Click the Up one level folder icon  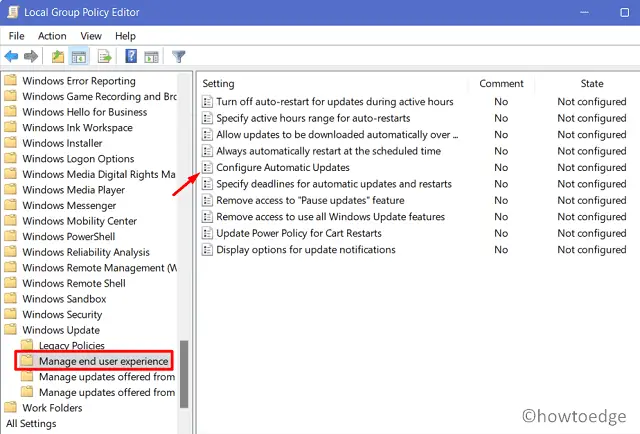click(x=58, y=56)
